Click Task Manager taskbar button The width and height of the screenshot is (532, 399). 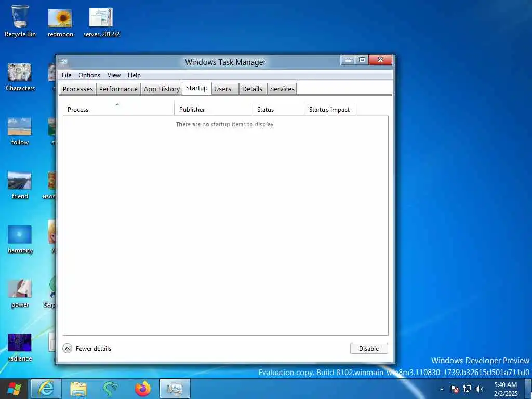(175, 389)
